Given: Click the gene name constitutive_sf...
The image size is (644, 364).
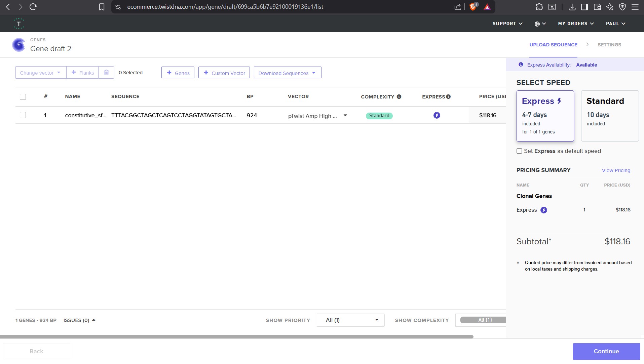Looking at the screenshot, I should pyautogui.click(x=86, y=115).
